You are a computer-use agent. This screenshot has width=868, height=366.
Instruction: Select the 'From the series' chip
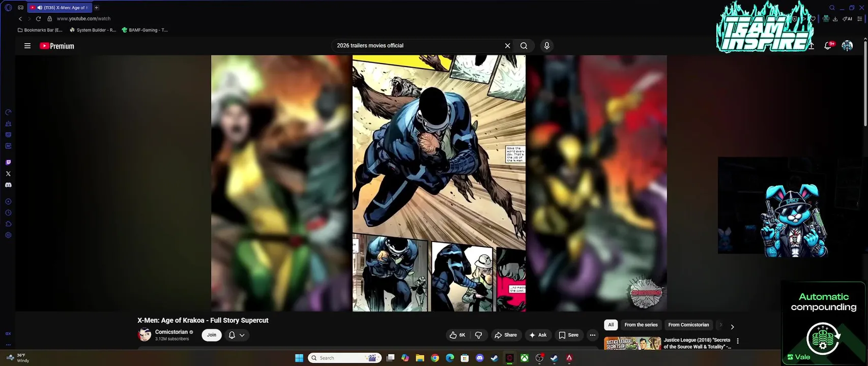pyautogui.click(x=641, y=325)
